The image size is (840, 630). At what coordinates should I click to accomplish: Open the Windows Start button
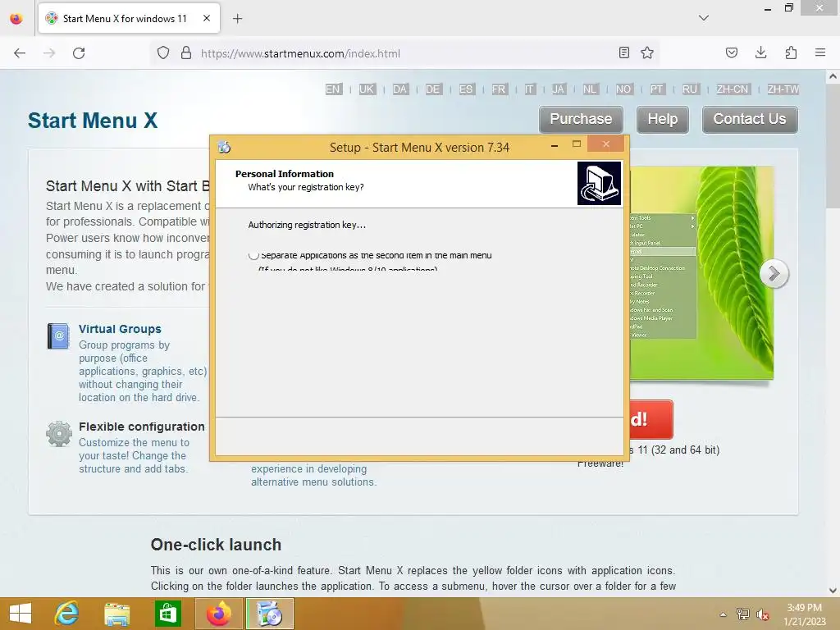pyautogui.click(x=21, y=614)
